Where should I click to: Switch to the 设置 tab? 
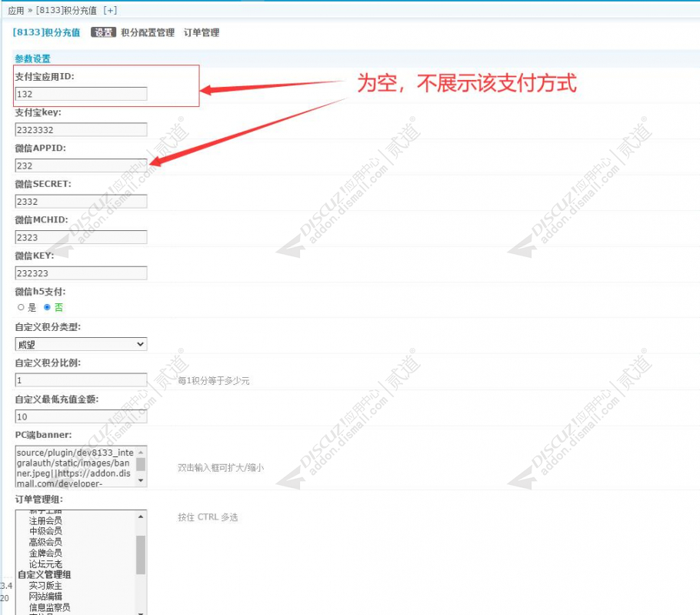[x=104, y=32]
